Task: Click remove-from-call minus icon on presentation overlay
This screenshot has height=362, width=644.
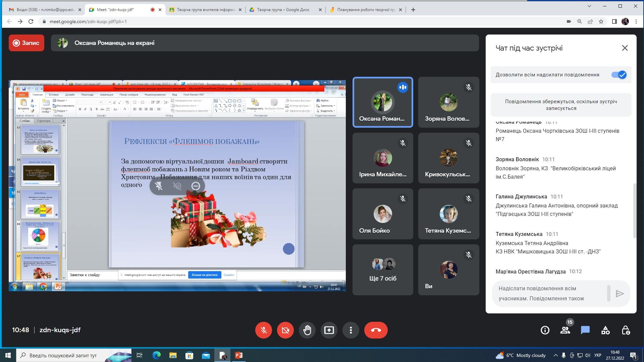Action: (196, 186)
